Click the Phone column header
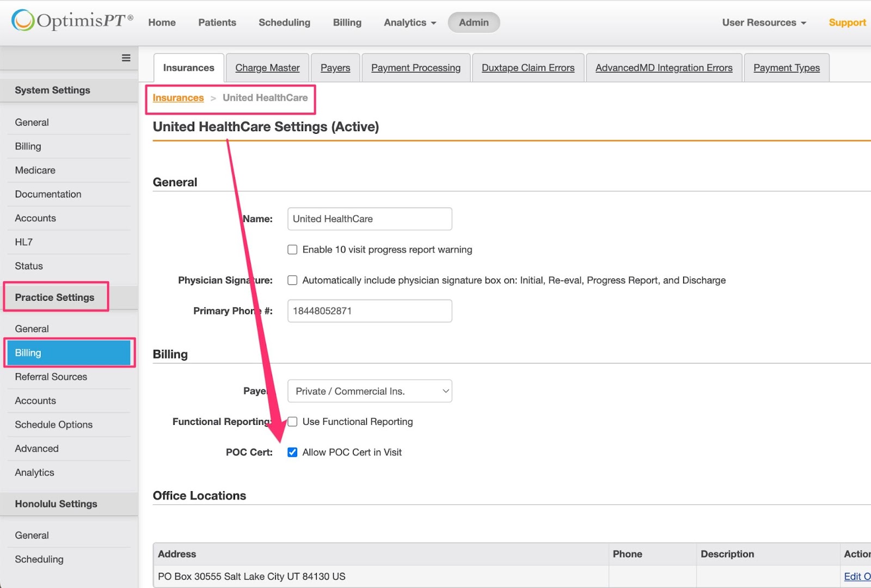 coord(652,554)
